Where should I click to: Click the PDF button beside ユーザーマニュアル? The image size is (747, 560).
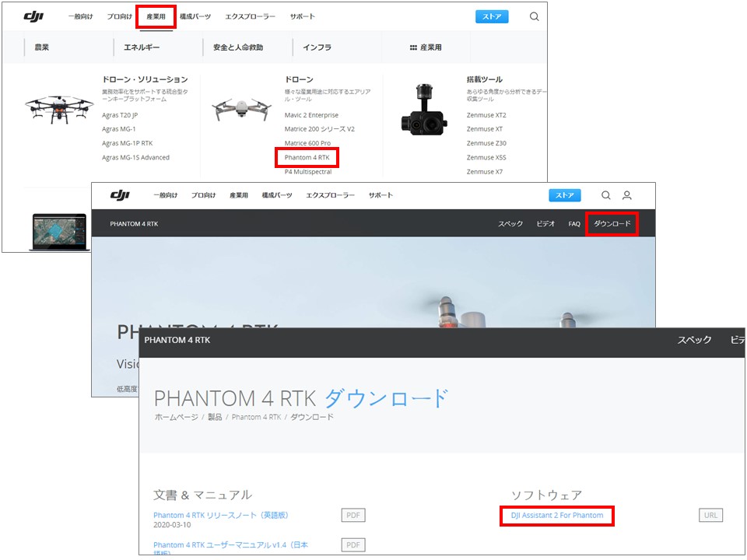353,545
